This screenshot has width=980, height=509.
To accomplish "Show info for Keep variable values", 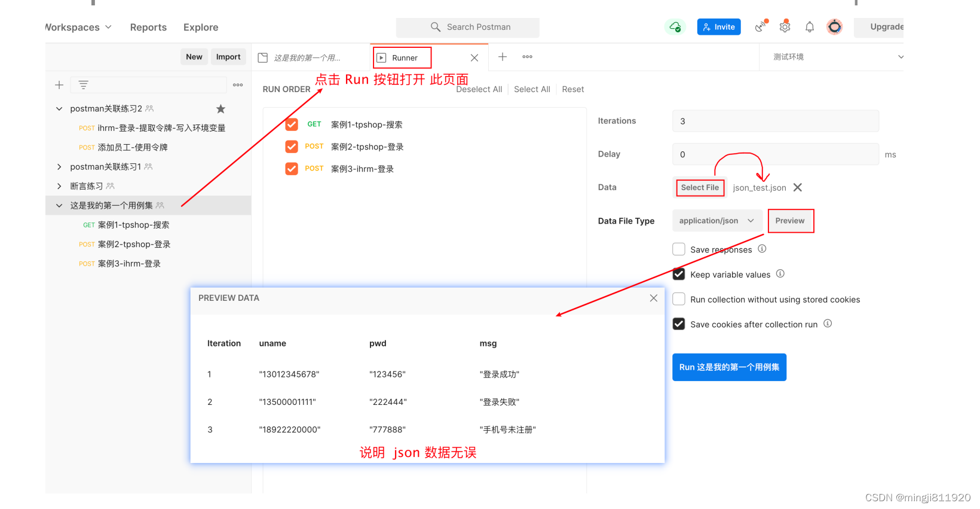I will pyautogui.click(x=780, y=274).
